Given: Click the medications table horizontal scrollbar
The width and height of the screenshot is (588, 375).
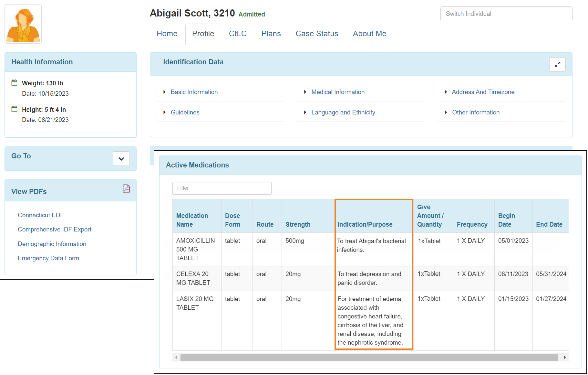Looking at the screenshot, I should (369, 357).
